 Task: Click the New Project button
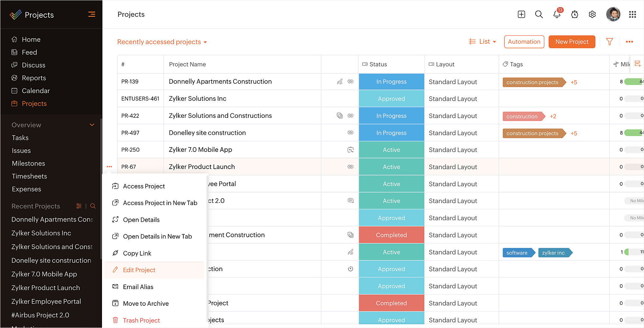572,42
